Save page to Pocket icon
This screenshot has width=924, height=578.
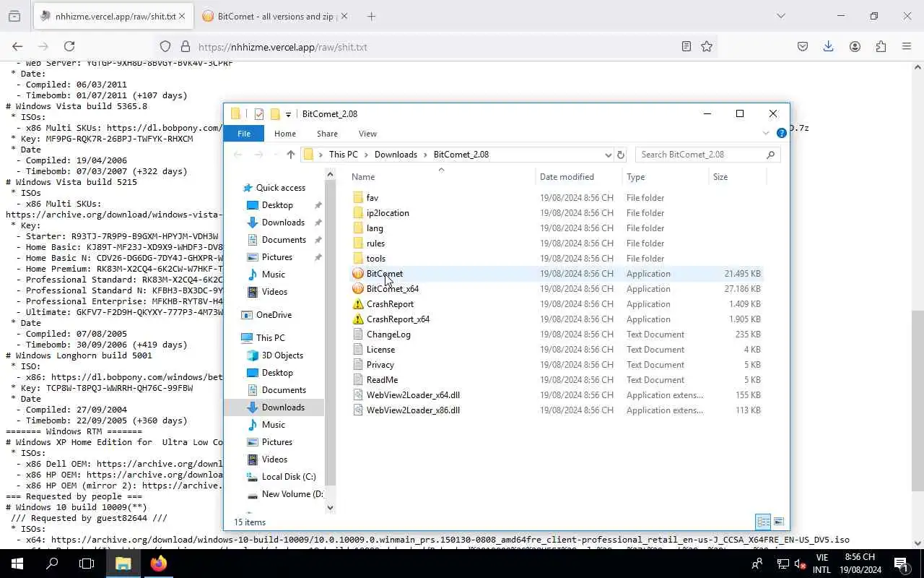[803, 46]
